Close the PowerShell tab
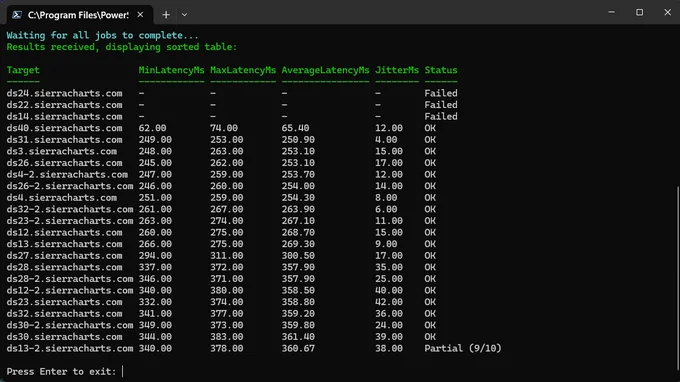Image resolution: width=680 pixels, height=382 pixels. pyautogui.click(x=140, y=15)
